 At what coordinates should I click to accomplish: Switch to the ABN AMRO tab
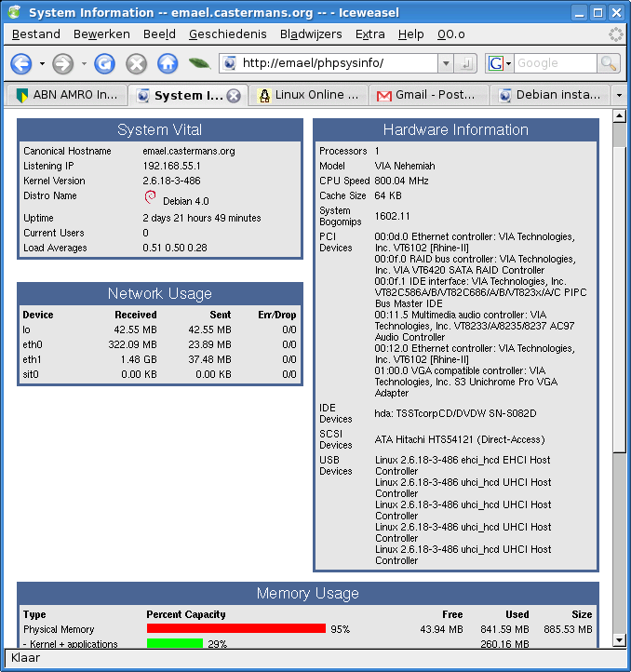pyautogui.click(x=67, y=95)
